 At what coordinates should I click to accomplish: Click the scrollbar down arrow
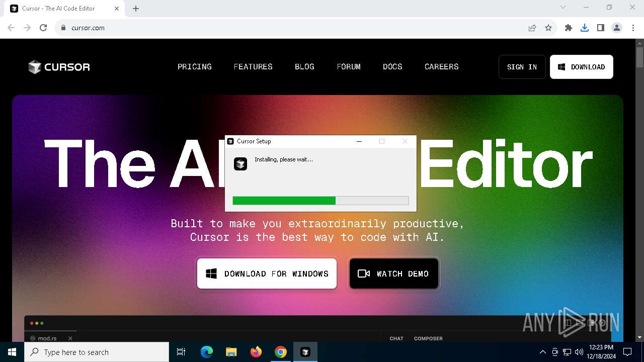coord(639,337)
